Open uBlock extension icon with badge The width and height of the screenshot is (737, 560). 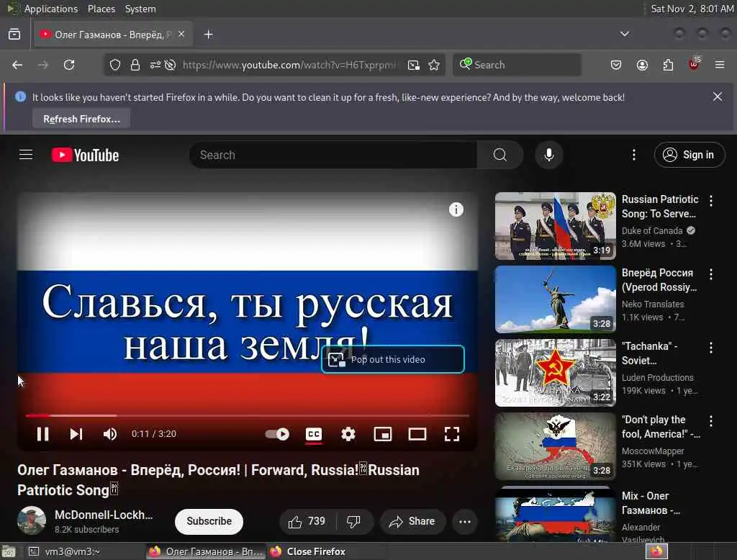coord(695,64)
